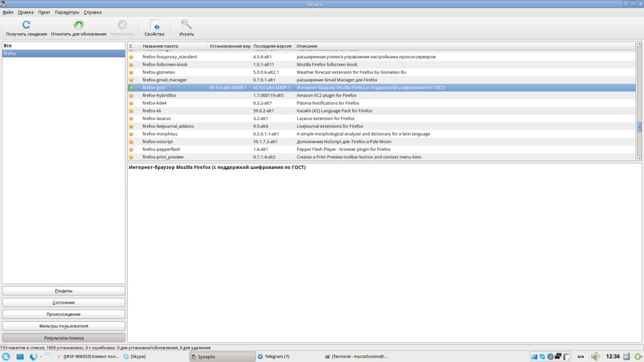Select the firefox-lazarus package name
The height and width of the screenshot is (362, 644).
(x=156, y=119)
